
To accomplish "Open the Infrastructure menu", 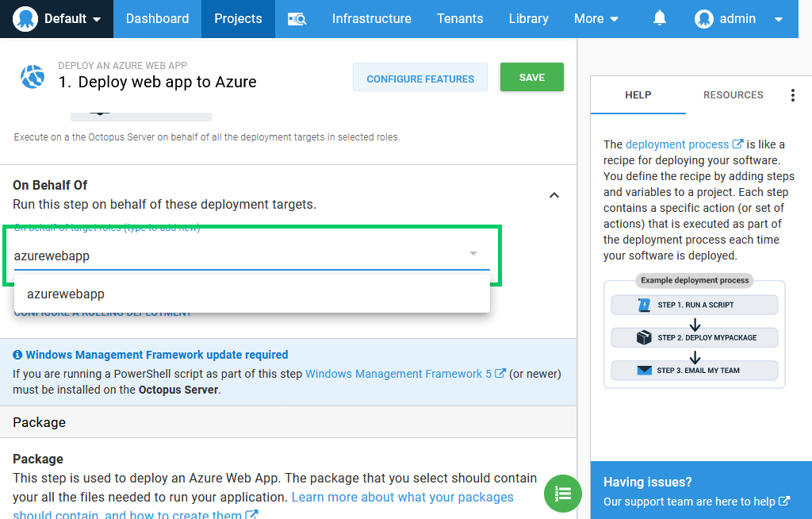I will tap(372, 19).
